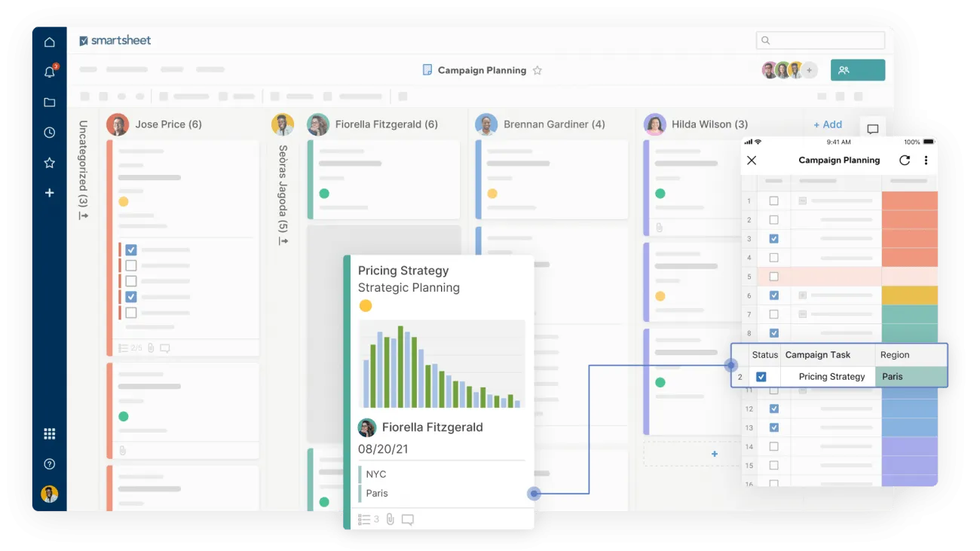
Task: Open Favorites star in sidebar
Action: (x=50, y=163)
